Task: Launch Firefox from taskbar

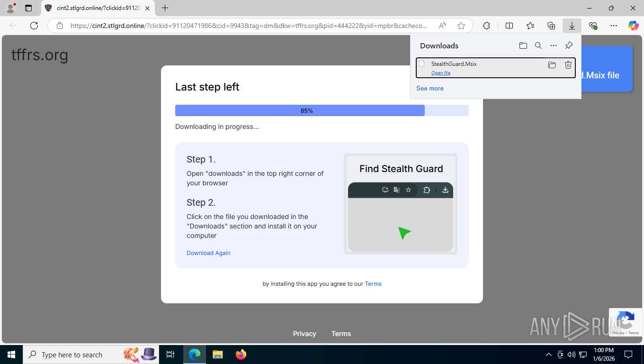Action: pos(241,355)
